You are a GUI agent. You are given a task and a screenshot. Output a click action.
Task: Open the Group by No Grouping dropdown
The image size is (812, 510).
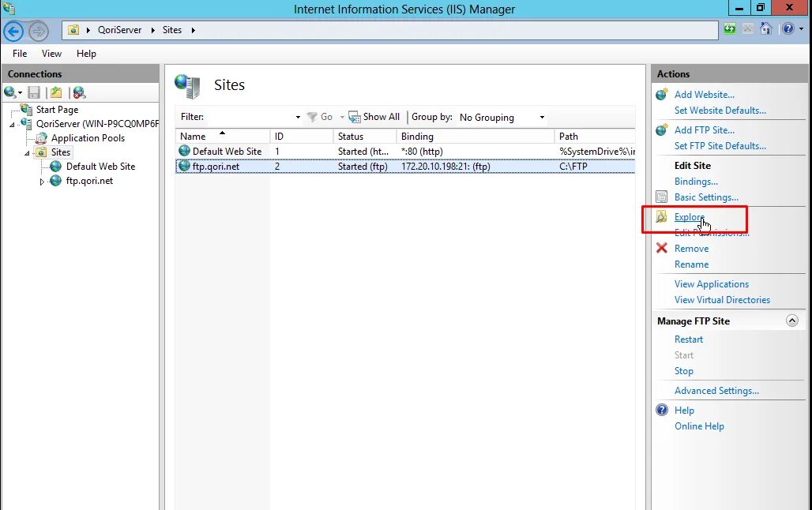(x=502, y=118)
